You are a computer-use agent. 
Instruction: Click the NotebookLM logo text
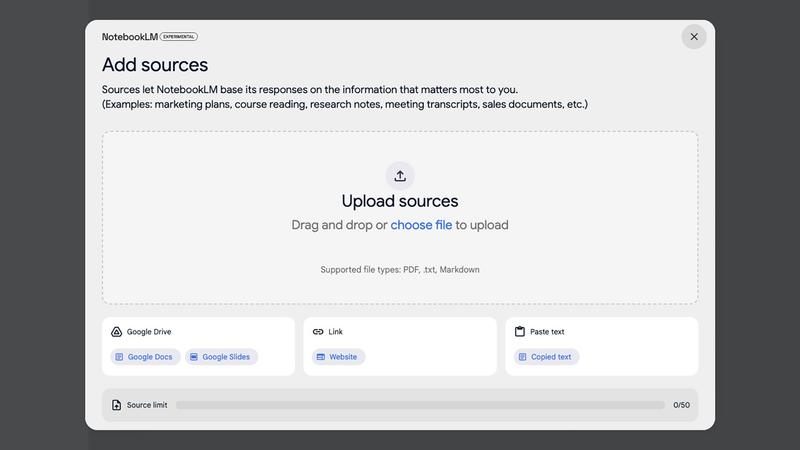(x=130, y=37)
